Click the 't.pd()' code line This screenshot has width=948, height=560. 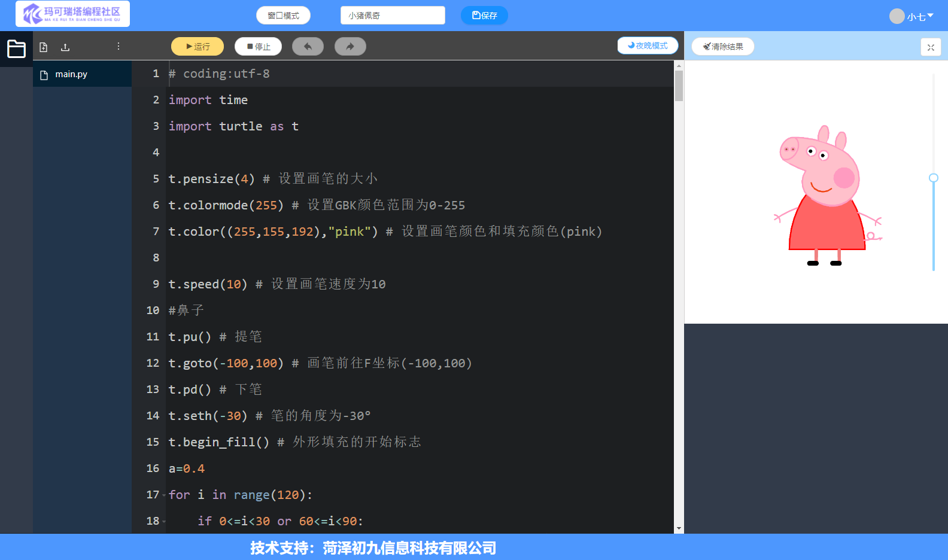[215, 389]
